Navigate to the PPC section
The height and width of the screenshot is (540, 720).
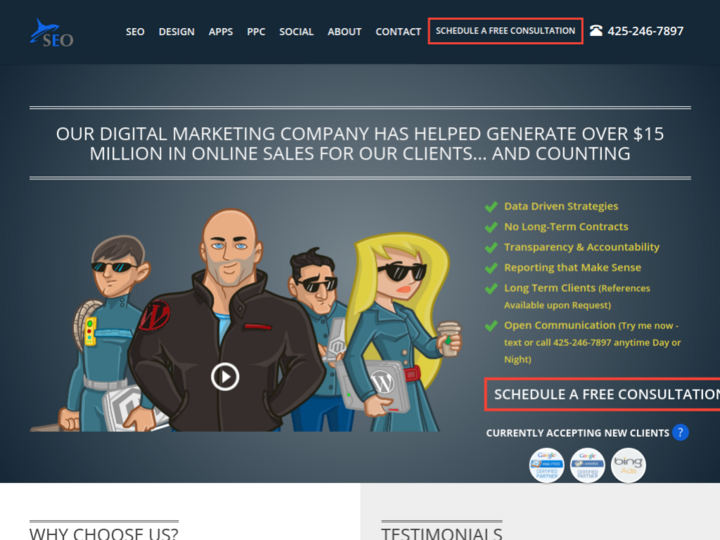coord(256,32)
